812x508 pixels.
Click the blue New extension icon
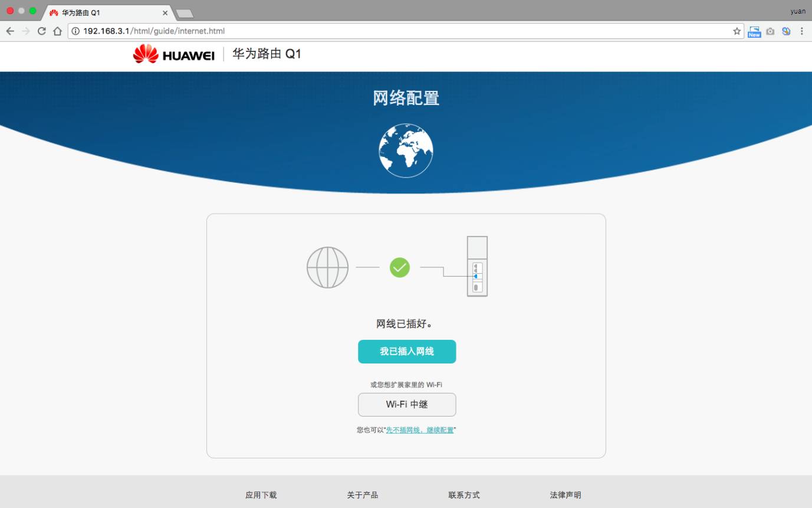(x=754, y=31)
